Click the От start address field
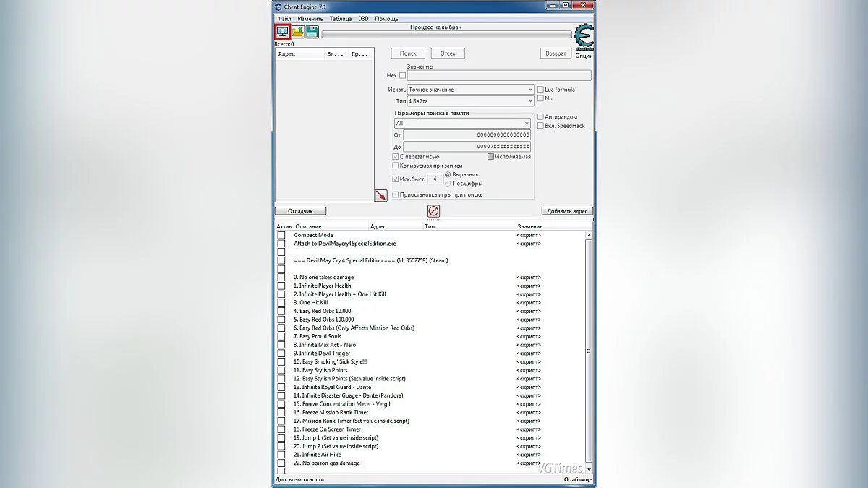868x488 pixels. click(467, 134)
